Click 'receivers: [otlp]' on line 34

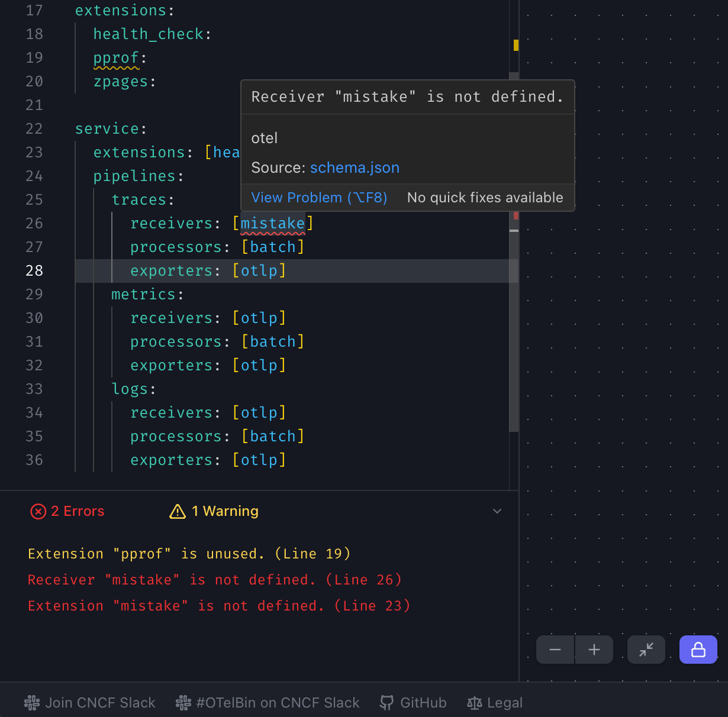point(208,413)
